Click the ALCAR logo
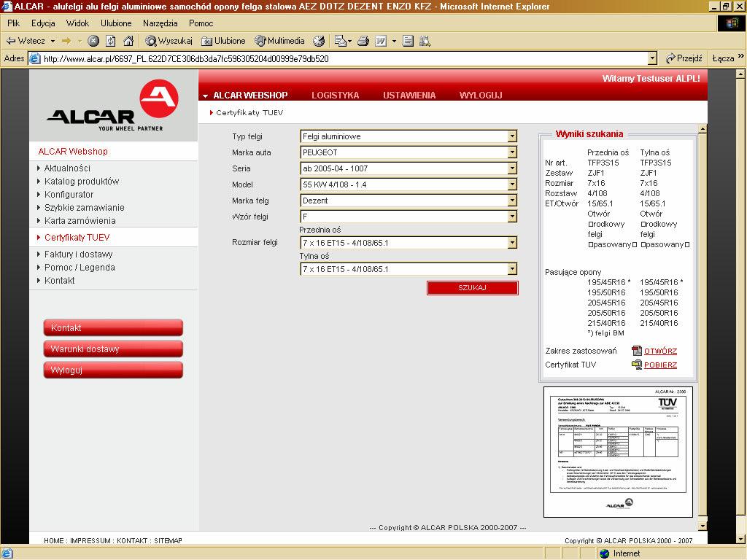Screen dimensions: 747x560 tap(113, 106)
